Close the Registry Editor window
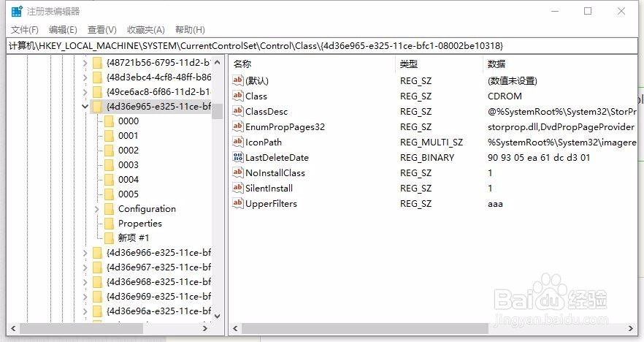Viewport: 644px width, 342px height. click(x=621, y=11)
